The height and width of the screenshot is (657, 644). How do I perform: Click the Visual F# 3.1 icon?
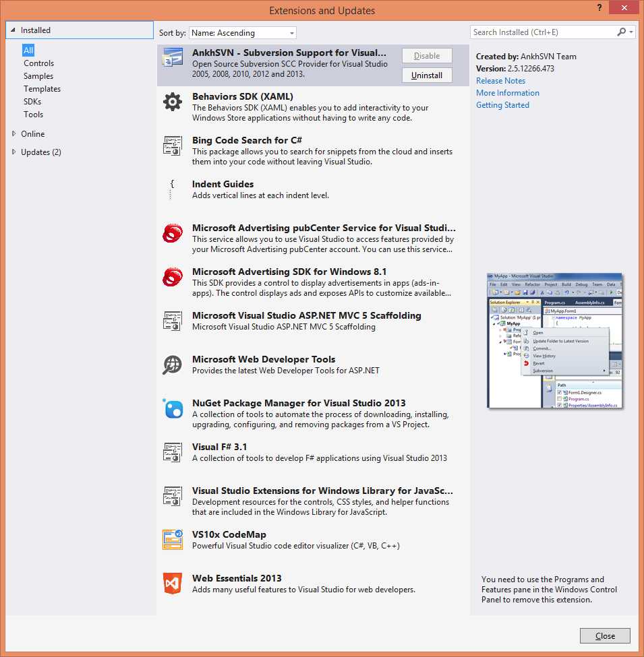173,452
